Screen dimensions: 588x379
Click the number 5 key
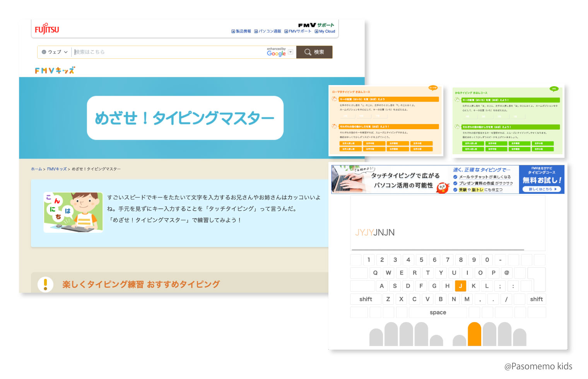[421, 259]
